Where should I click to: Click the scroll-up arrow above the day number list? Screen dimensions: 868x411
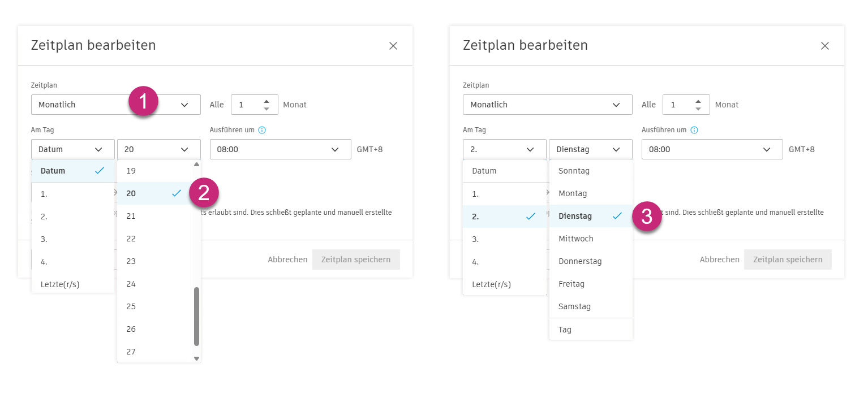tap(197, 164)
